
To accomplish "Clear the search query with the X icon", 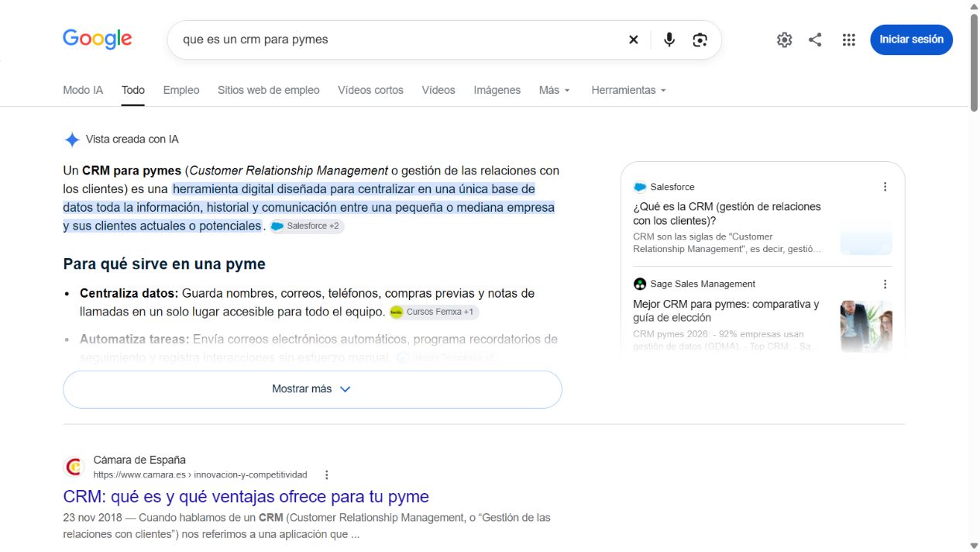I will coord(633,40).
